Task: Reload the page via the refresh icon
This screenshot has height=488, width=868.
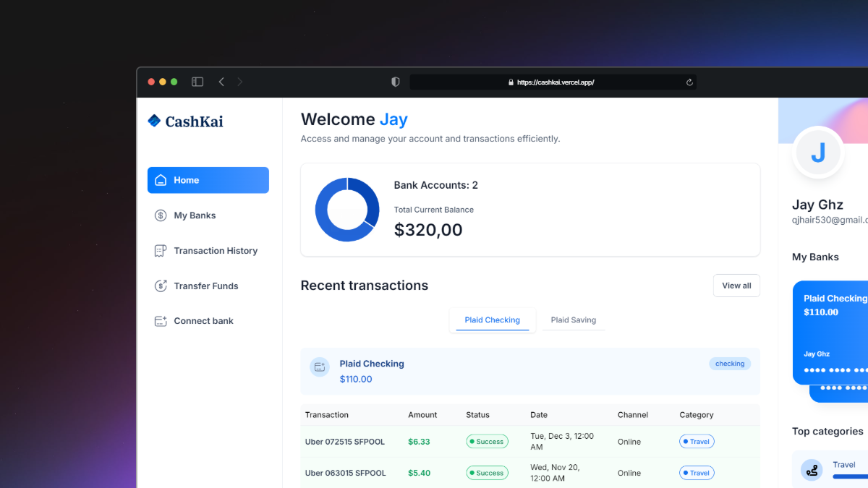Action: click(x=689, y=82)
